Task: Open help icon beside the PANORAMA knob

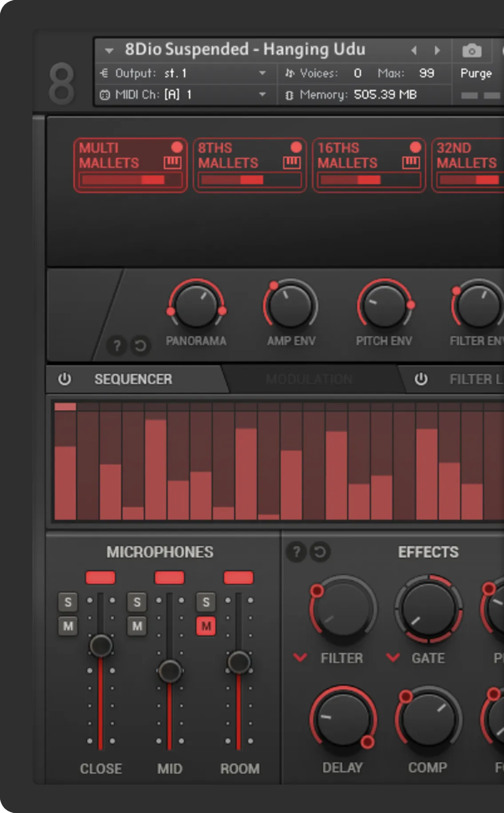Action: point(117,345)
